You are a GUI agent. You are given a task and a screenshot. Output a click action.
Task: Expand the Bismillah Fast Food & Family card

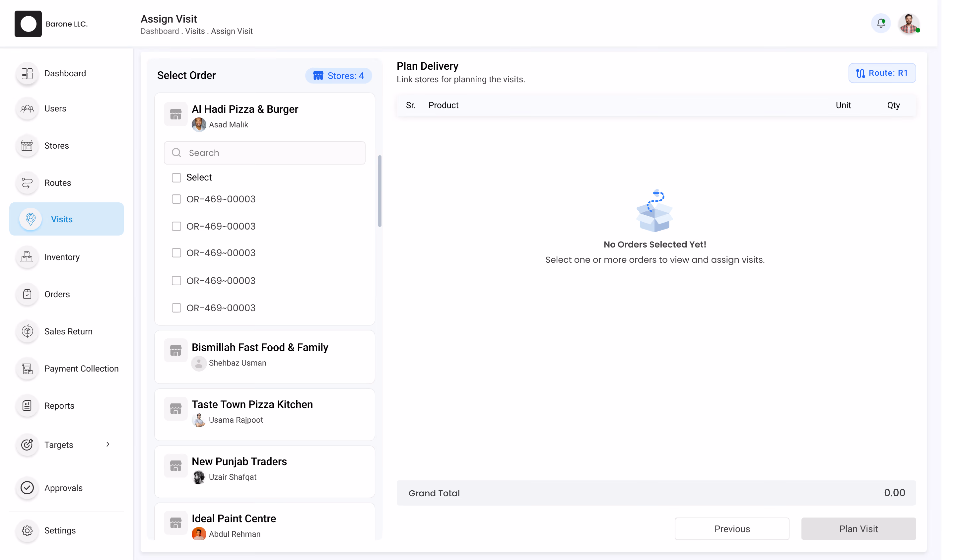tap(264, 357)
